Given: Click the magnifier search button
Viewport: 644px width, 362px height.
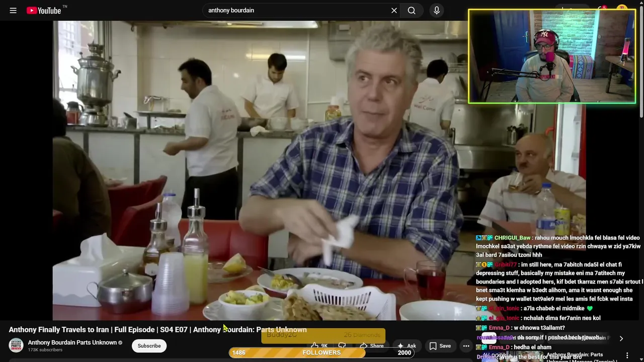Looking at the screenshot, I should pos(412,11).
